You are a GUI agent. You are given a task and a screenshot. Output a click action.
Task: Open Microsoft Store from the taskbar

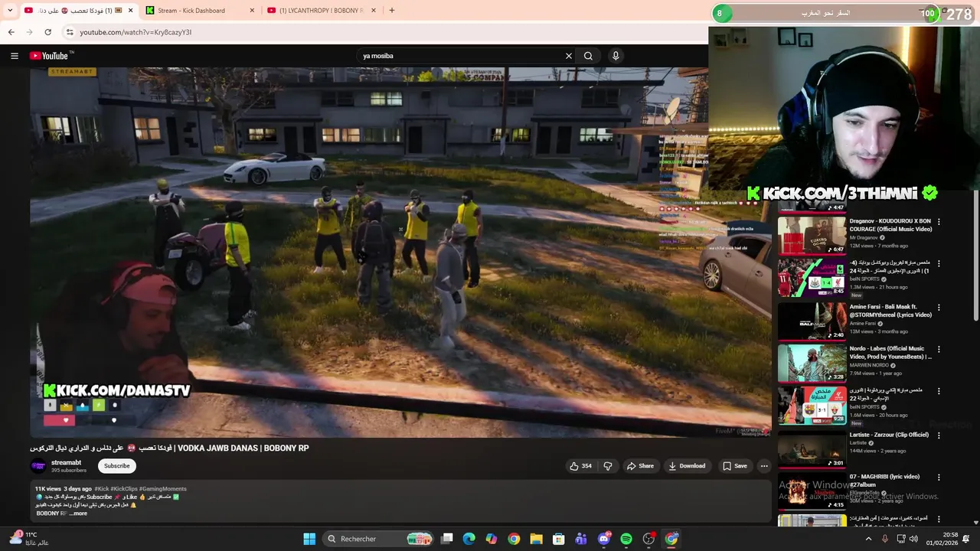pyautogui.click(x=559, y=539)
